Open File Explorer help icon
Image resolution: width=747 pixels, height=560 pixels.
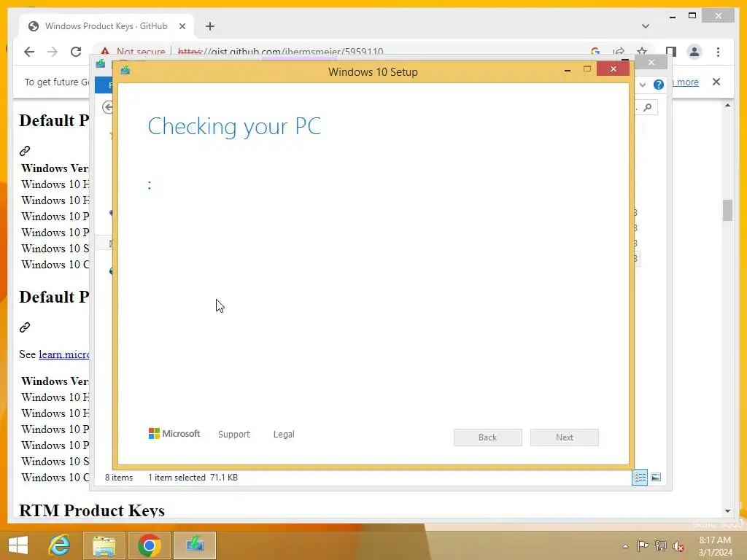(659, 85)
